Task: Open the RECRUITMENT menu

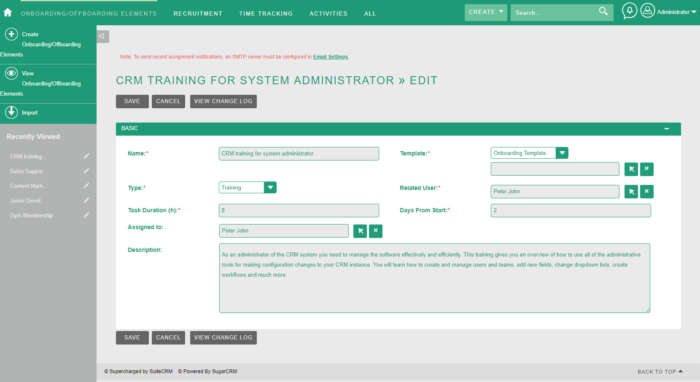Action: 198,13
